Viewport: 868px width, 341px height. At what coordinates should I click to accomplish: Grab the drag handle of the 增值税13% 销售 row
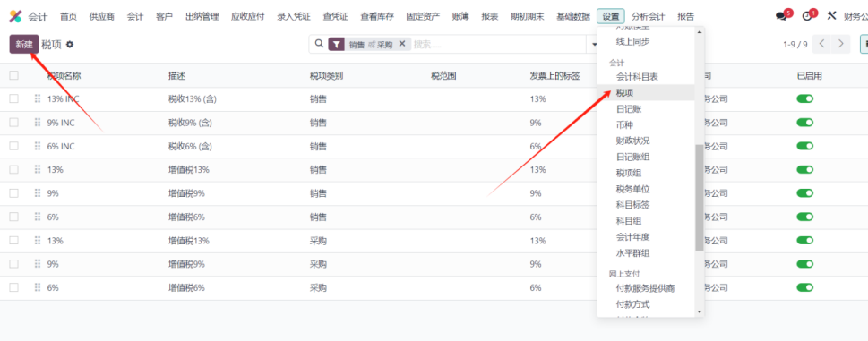(x=38, y=170)
